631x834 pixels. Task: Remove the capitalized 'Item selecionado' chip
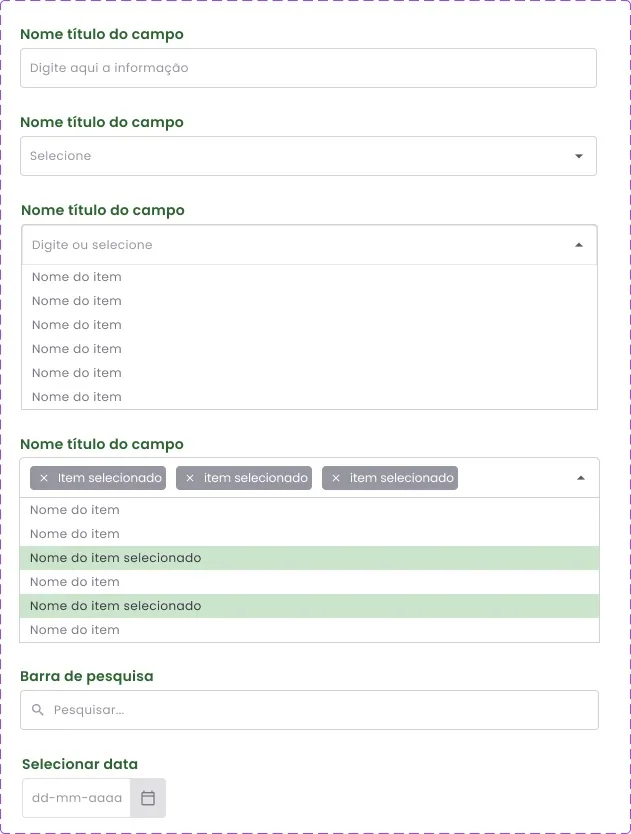[x=44, y=478]
